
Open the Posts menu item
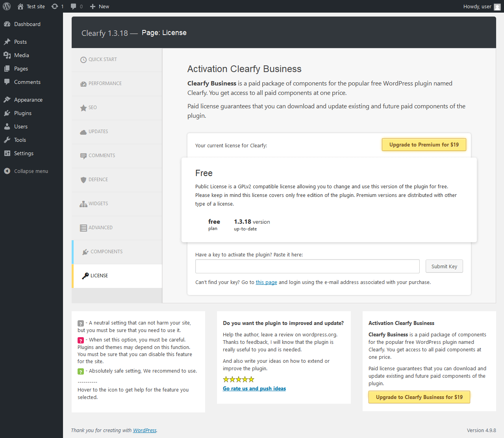coord(31,42)
